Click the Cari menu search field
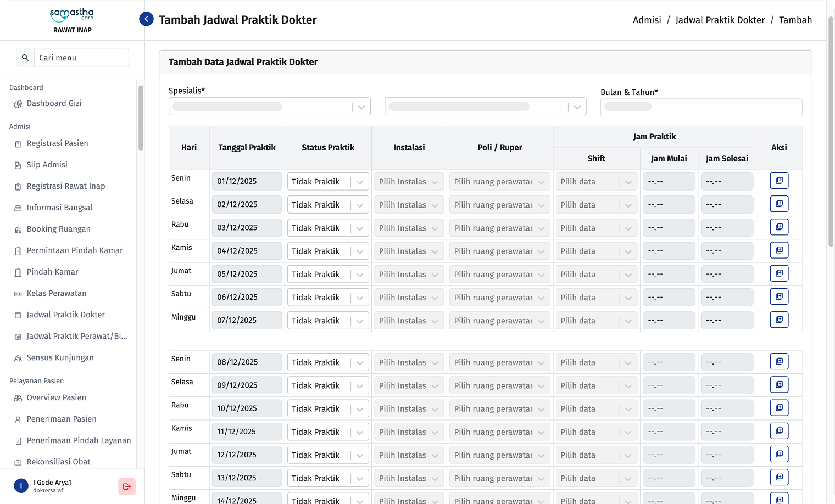The height and width of the screenshot is (504, 835). (x=81, y=58)
